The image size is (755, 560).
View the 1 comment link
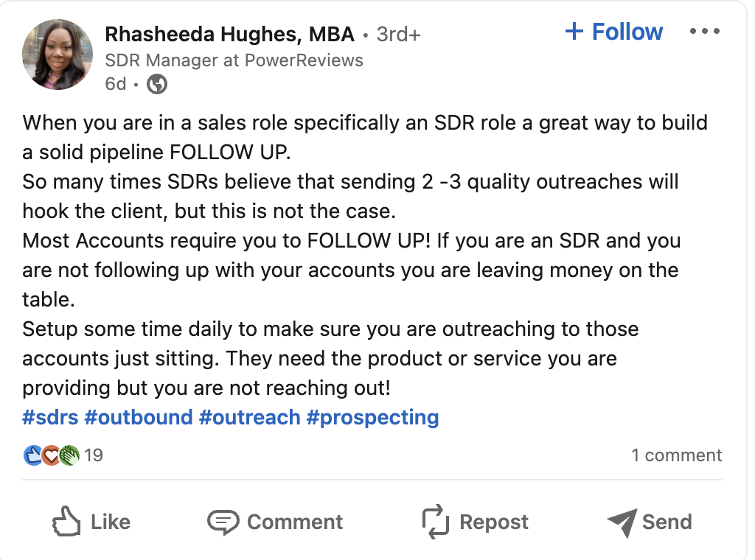(677, 455)
